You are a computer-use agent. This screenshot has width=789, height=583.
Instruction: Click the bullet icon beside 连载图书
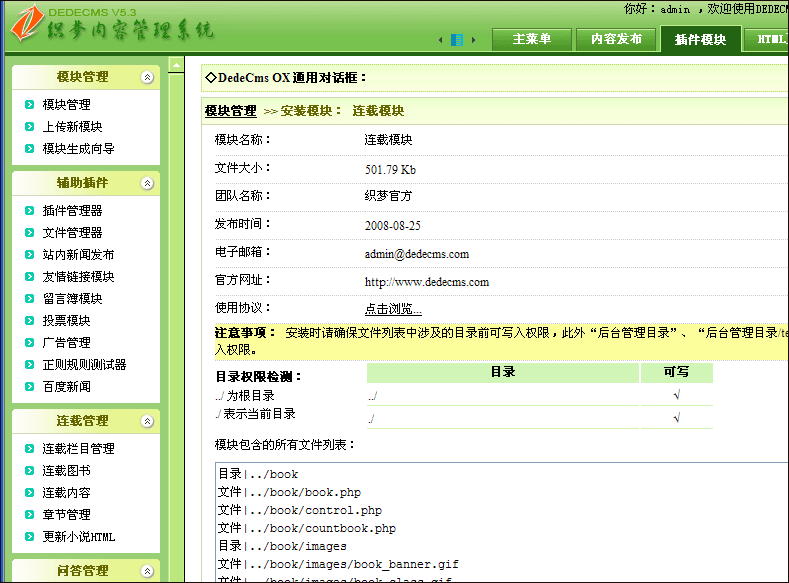[x=30, y=471]
